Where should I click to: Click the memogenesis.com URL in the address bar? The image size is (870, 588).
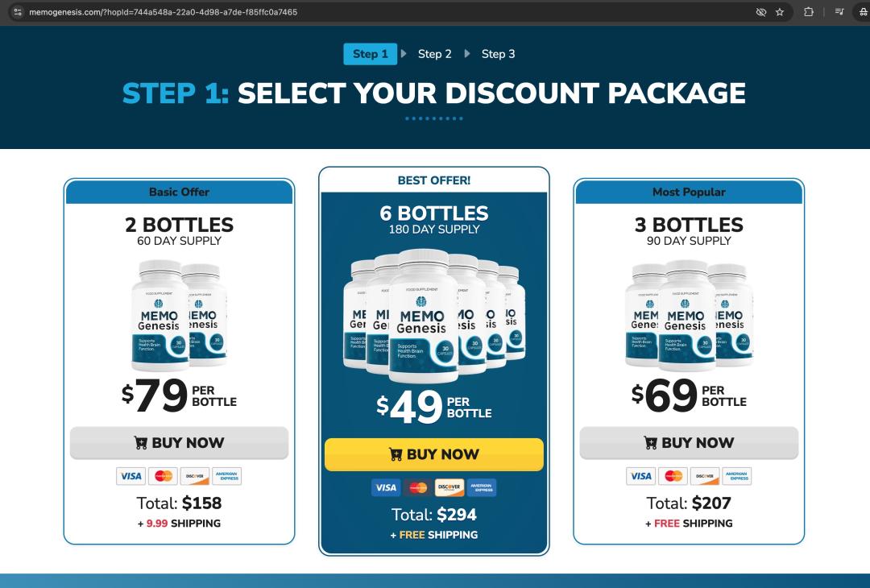tap(163, 12)
